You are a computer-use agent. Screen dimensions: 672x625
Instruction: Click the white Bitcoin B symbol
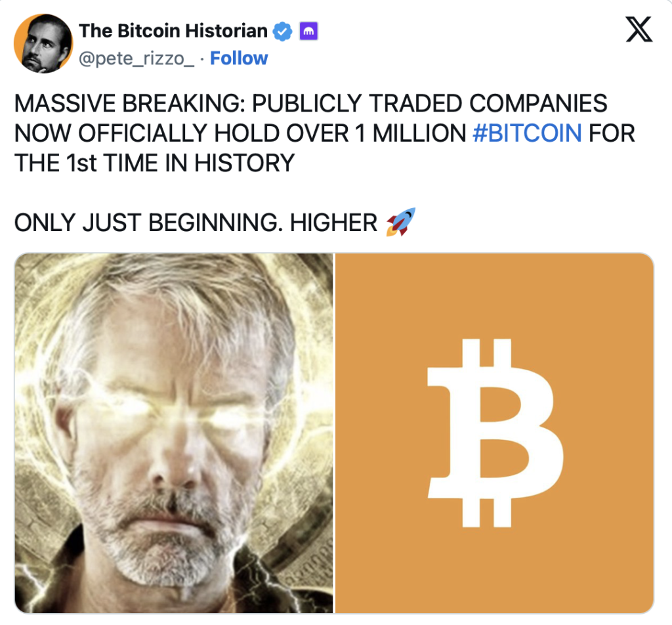click(x=495, y=433)
